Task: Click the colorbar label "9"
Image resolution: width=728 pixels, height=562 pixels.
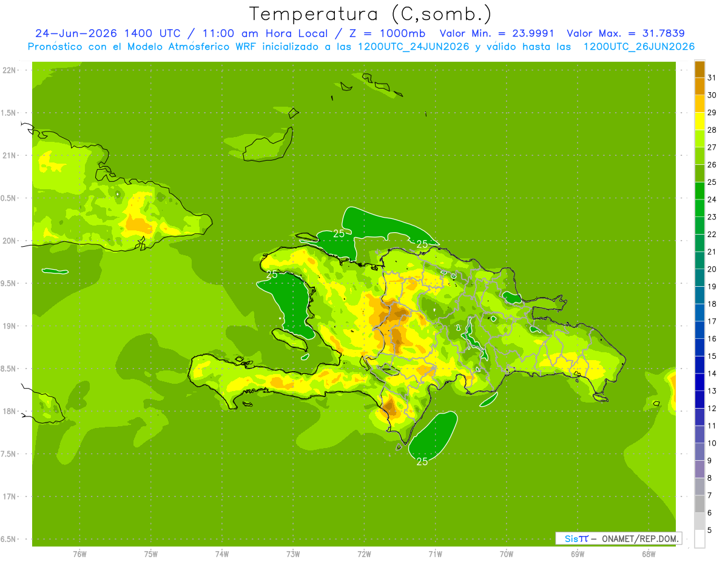Action: pyautogui.click(x=710, y=461)
